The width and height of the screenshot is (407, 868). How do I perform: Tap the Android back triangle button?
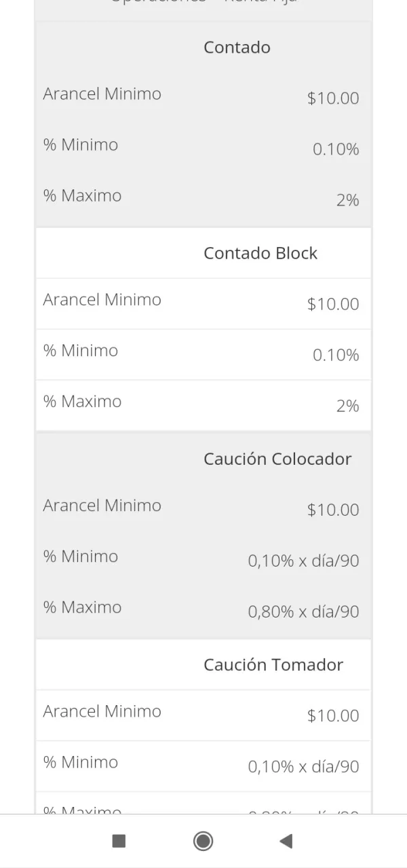(x=286, y=842)
